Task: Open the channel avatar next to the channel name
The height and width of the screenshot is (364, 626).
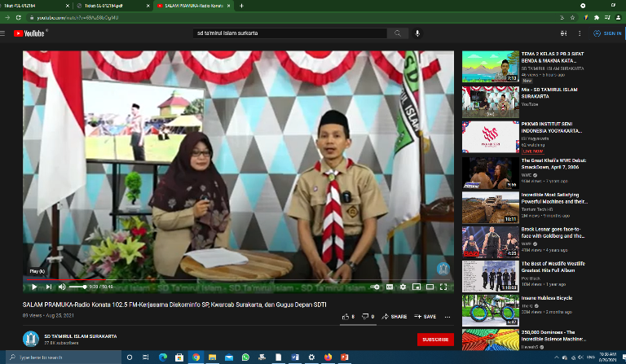Action: (31, 339)
